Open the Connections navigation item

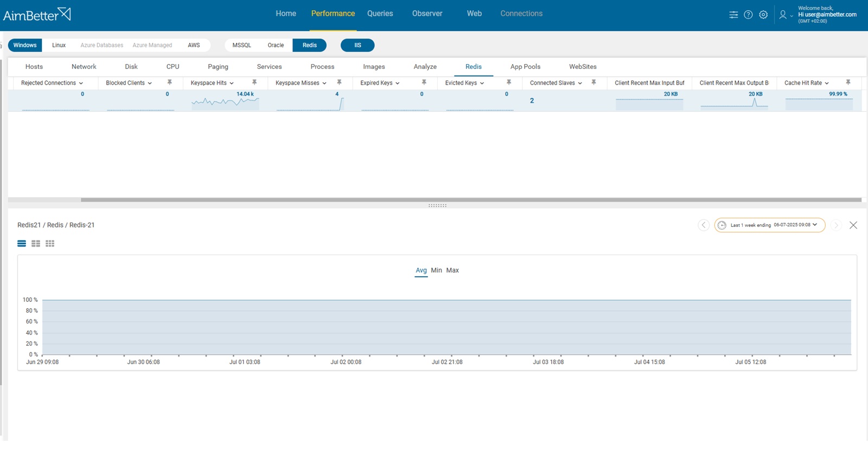521,14
